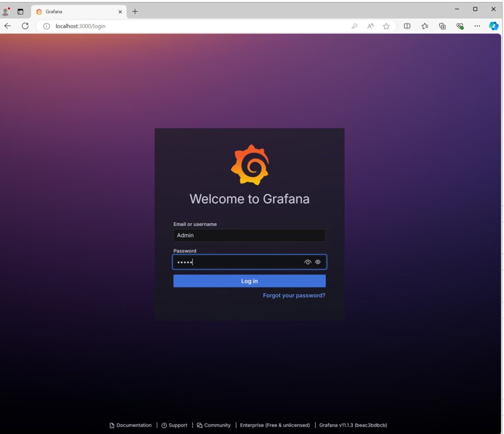504x434 pixels.
Task: Add this page to favorites with star
Action: click(386, 26)
